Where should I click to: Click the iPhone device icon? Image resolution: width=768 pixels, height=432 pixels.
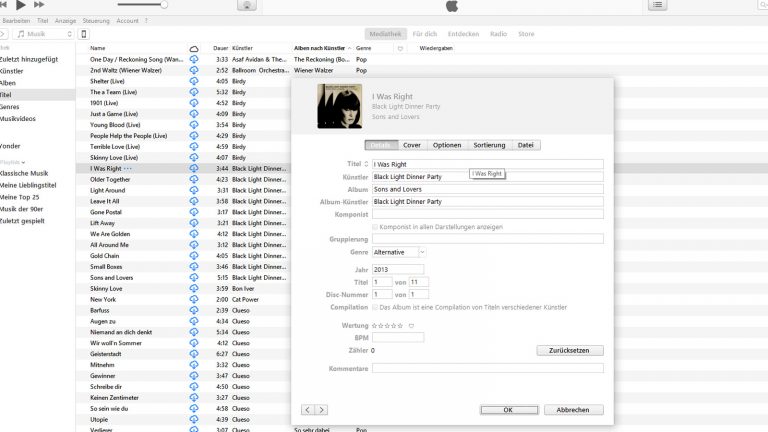pyautogui.click(x=84, y=34)
